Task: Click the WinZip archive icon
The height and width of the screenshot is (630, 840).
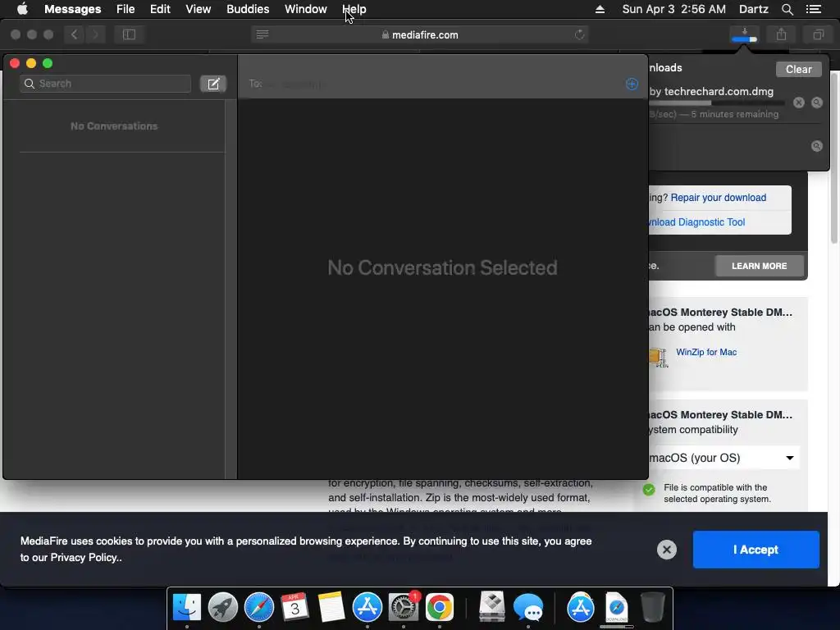Action: (x=659, y=357)
